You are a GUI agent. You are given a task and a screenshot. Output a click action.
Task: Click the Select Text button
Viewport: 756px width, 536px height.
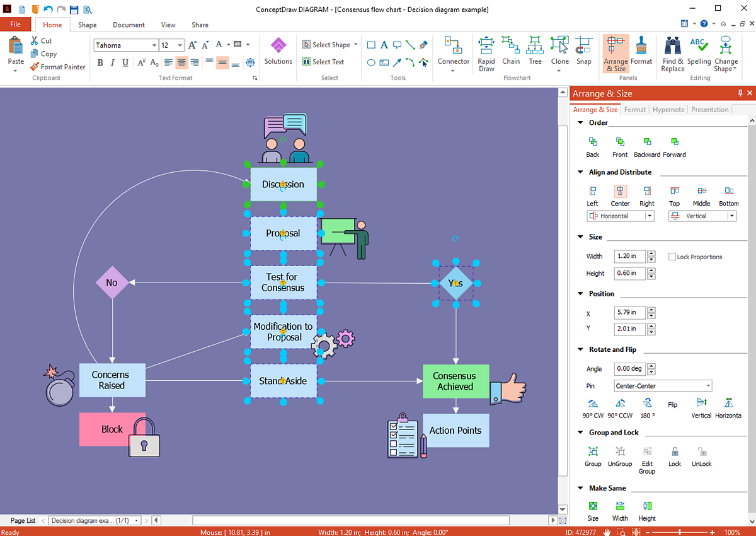pyautogui.click(x=323, y=62)
